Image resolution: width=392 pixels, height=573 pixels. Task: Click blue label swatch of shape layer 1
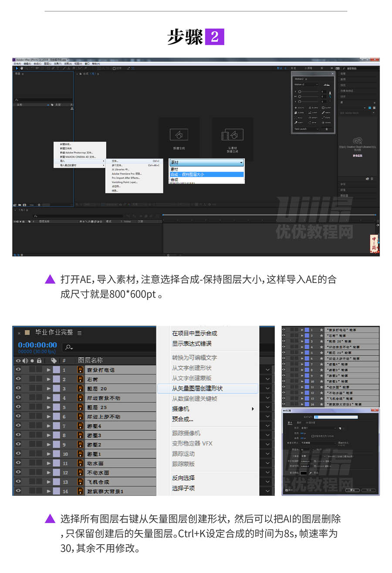click(x=307, y=330)
